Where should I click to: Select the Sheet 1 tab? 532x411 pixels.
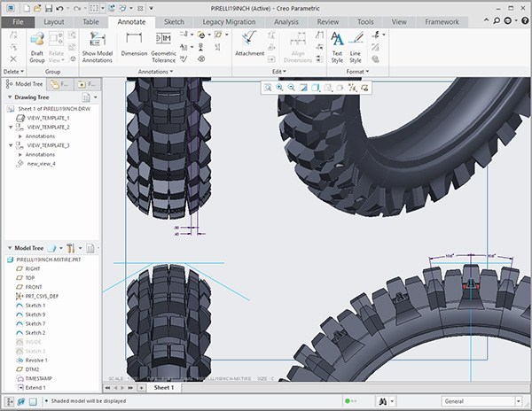[163, 388]
